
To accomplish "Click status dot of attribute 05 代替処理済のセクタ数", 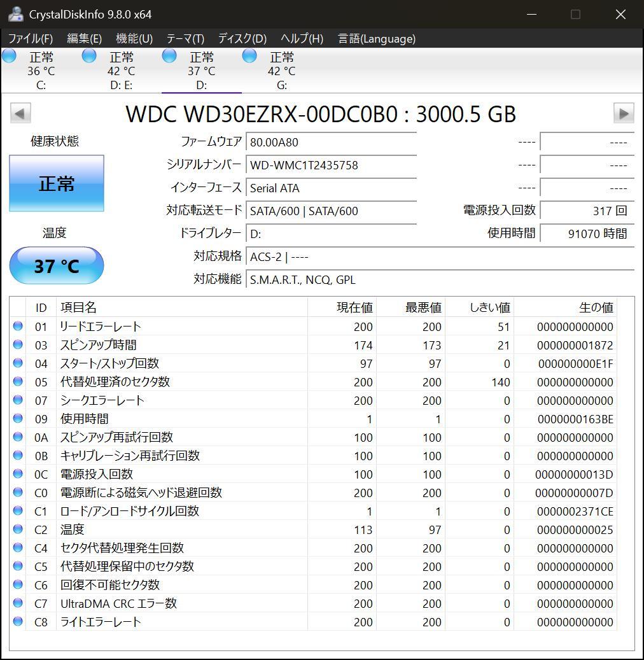I will tap(18, 381).
